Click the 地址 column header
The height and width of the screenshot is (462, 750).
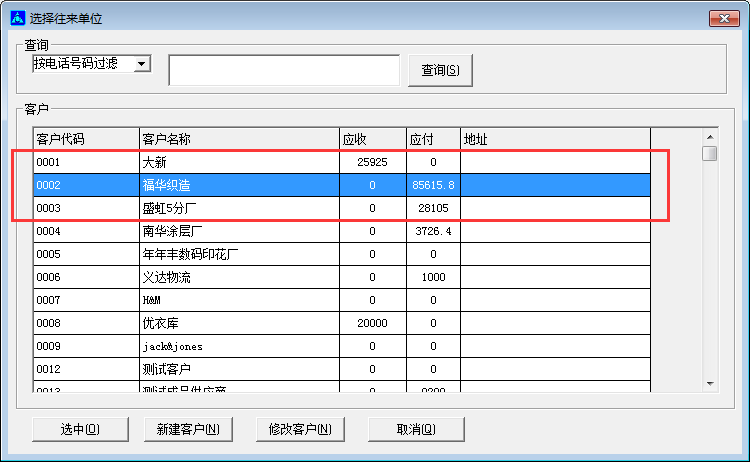point(555,139)
